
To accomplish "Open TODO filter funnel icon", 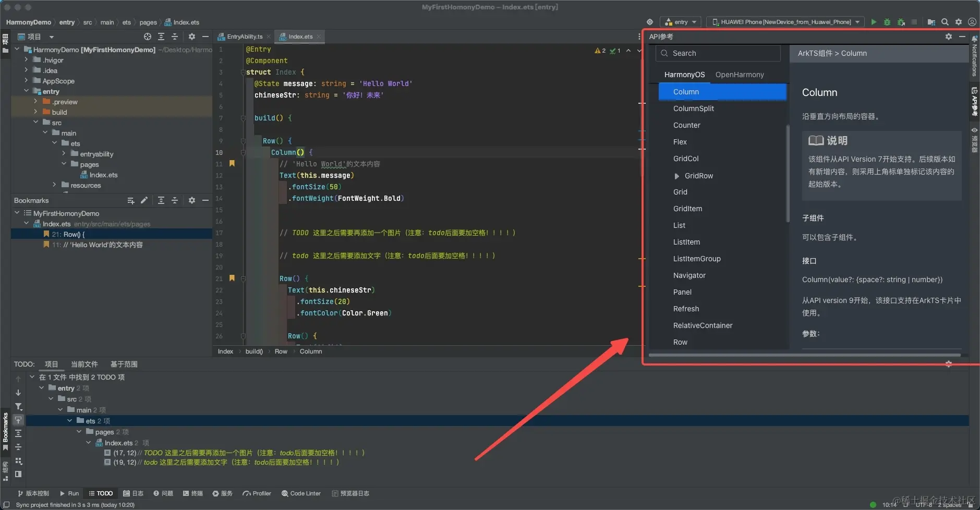I will 18,406.
